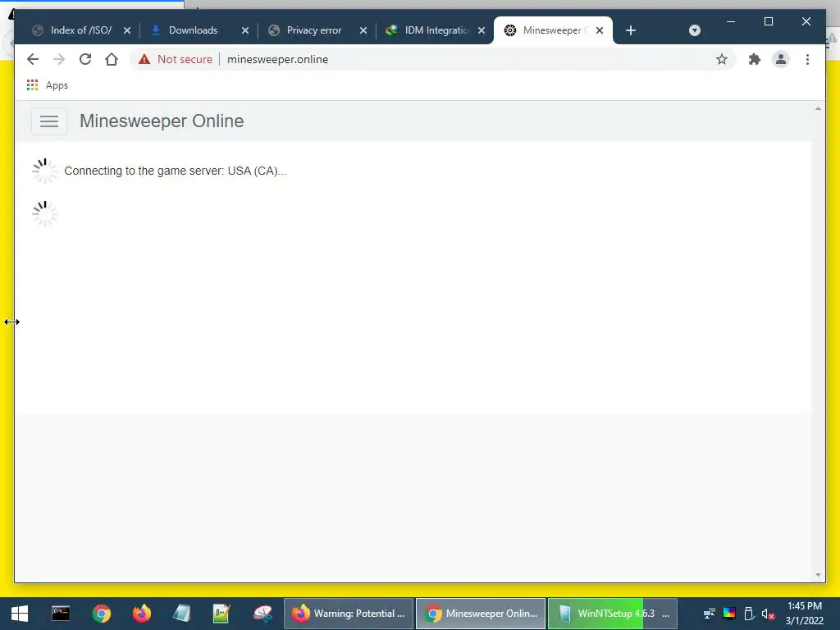Minimize the Chrome window

pyautogui.click(x=731, y=21)
